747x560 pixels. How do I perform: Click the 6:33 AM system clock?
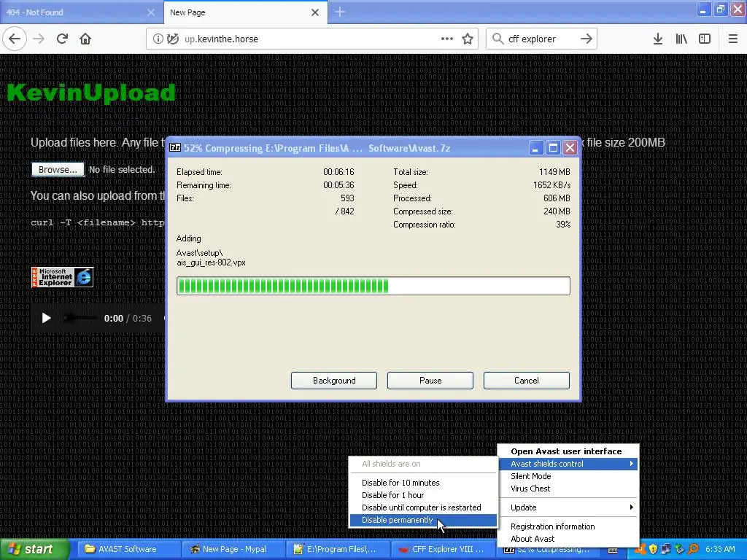[x=720, y=549]
